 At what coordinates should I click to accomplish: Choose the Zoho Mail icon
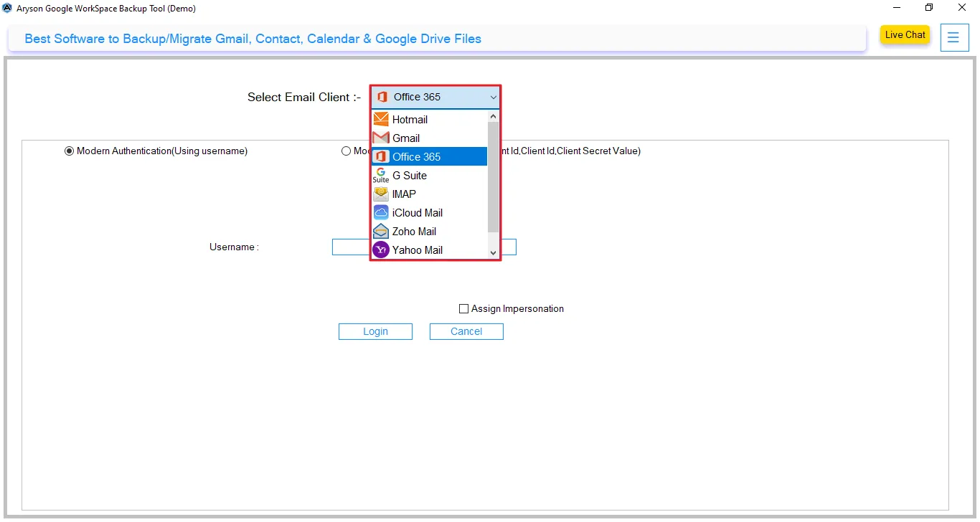[381, 231]
